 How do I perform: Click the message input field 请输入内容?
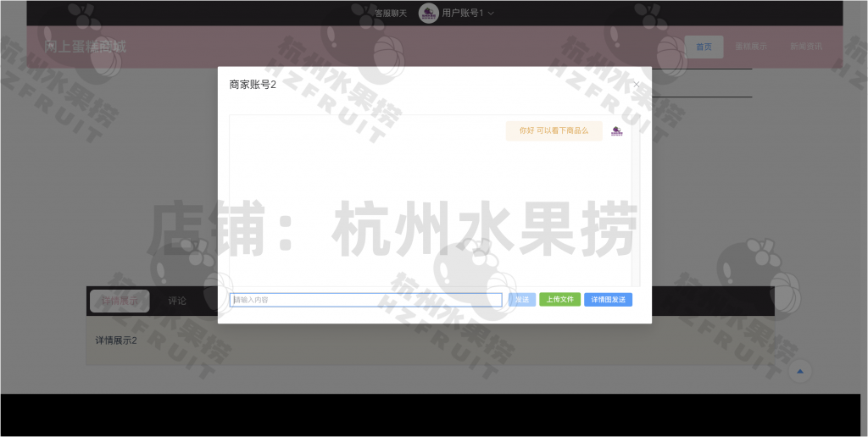pyautogui.click(x=366, y=300)
